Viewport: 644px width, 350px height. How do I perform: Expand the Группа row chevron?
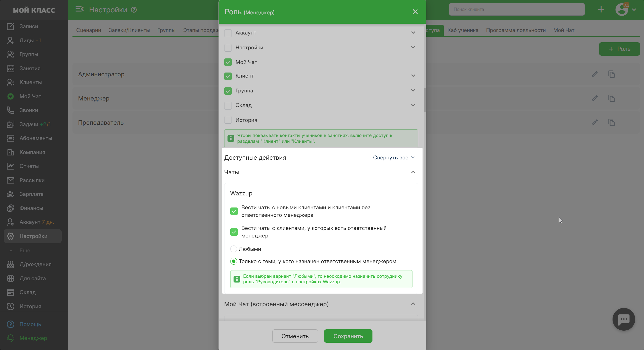pos(413,90)
